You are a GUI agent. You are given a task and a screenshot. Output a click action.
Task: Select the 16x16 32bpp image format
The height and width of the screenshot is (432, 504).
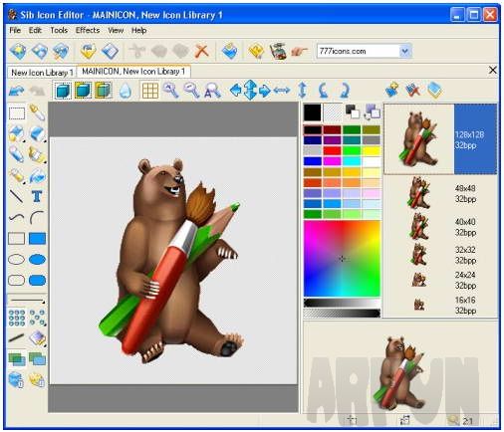pos(440,305)
